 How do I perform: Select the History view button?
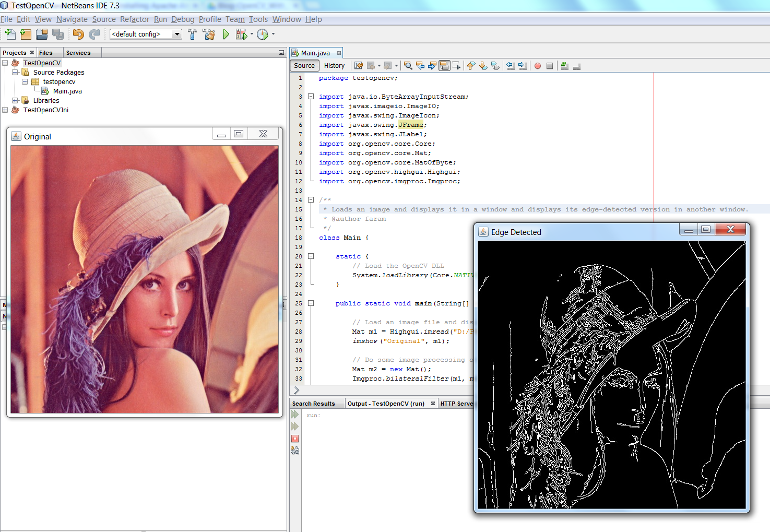[x=334, y=65]
